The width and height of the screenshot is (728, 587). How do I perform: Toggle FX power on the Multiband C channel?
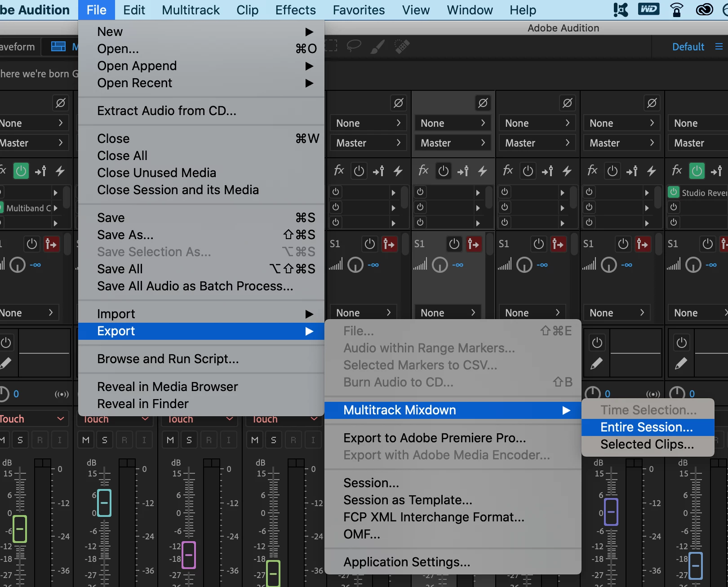point(21,171)
